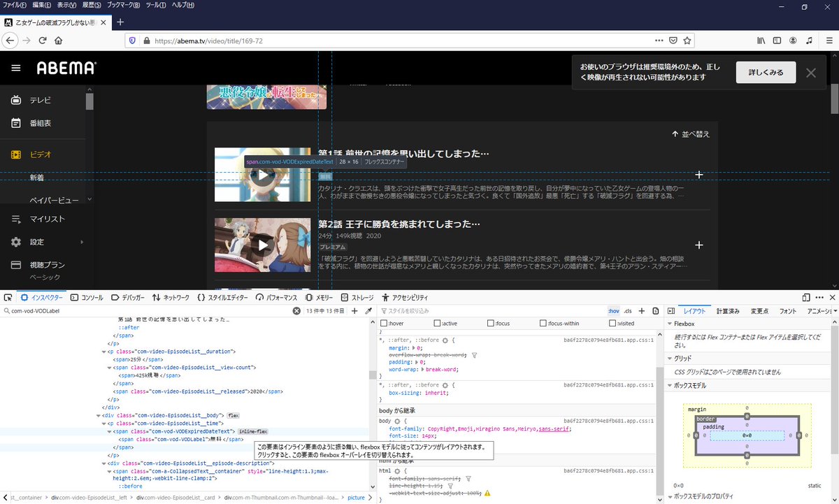Image resolution: width=839 pixels, height=504 pixels.
Task: Collapse the Flexbox section
Action: (668, 324)
